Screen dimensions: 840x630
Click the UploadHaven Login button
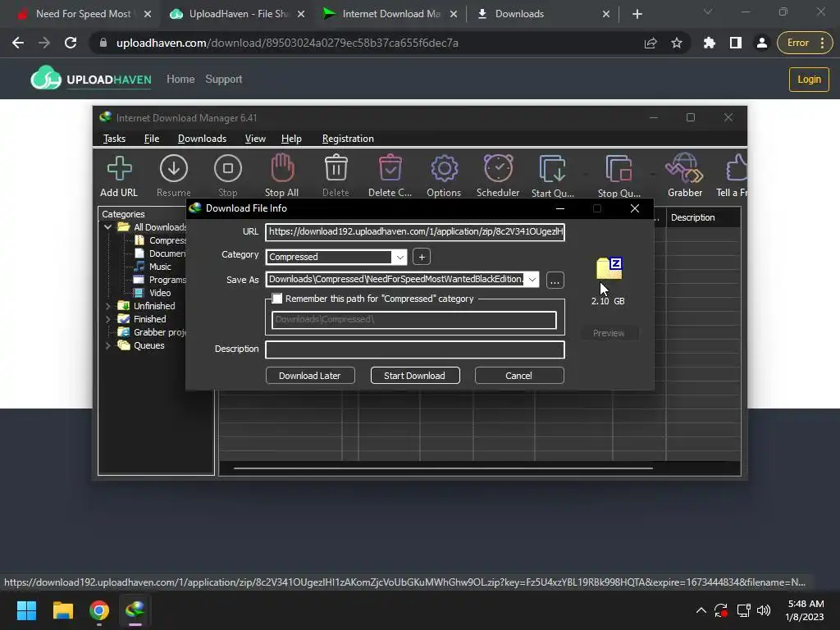(x=809, y=80)
